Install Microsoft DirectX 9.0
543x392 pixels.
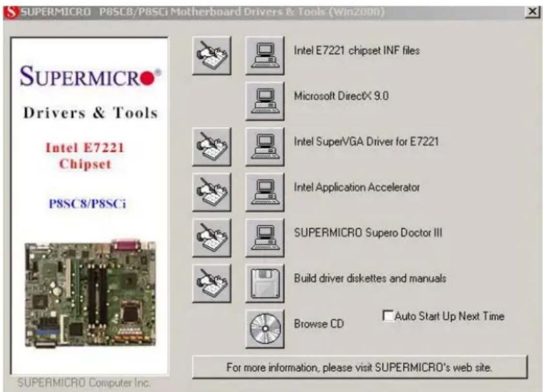265,101
